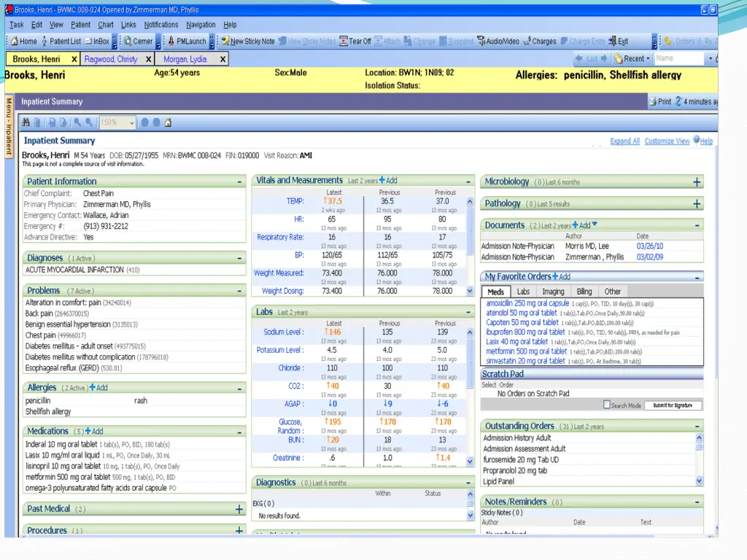Click the Customize View link
This screenshot has height=560, width=747.
(x=667, y=141)
